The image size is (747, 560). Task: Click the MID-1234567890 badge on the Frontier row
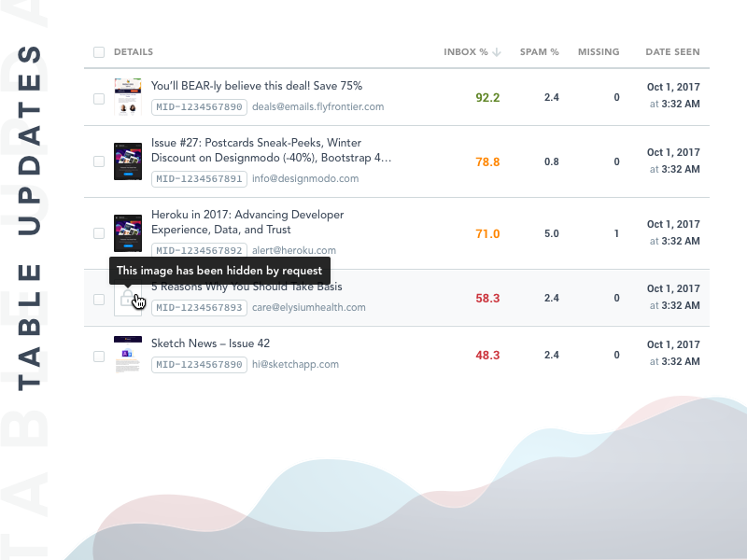click(199, 106)
